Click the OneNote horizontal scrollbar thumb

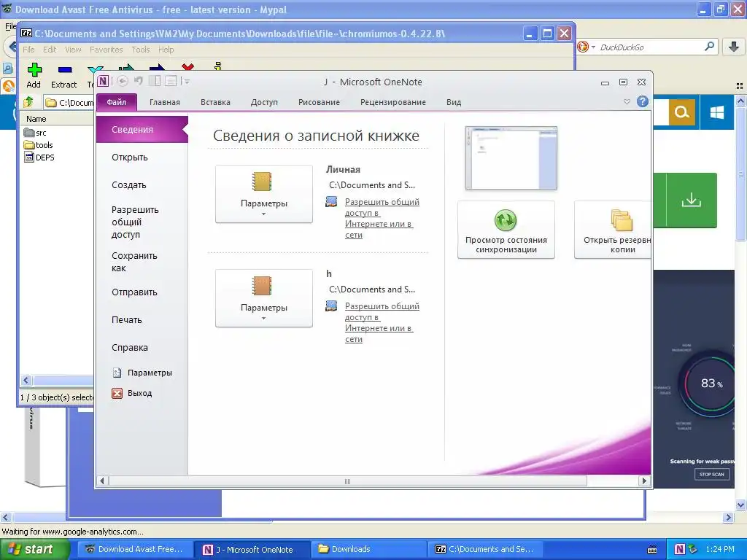(347, 481)
